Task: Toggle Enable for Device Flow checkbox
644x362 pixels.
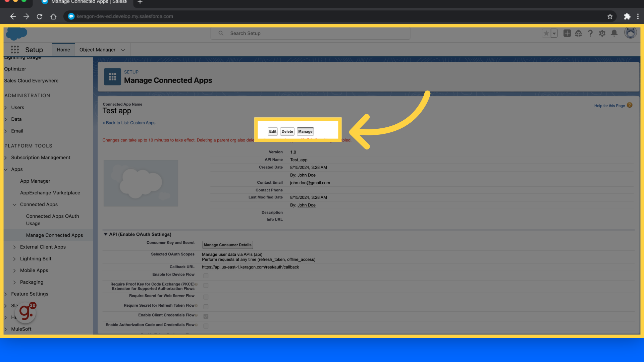Action: 206,276
